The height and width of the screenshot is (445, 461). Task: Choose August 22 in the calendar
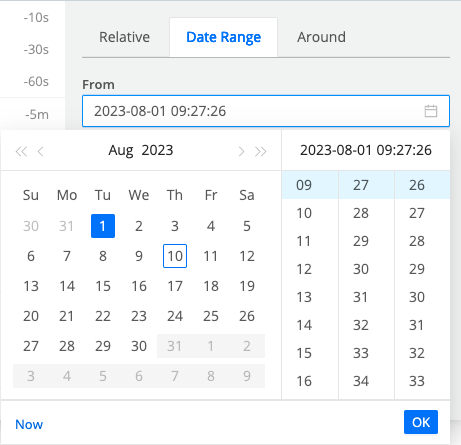(103, 316)
